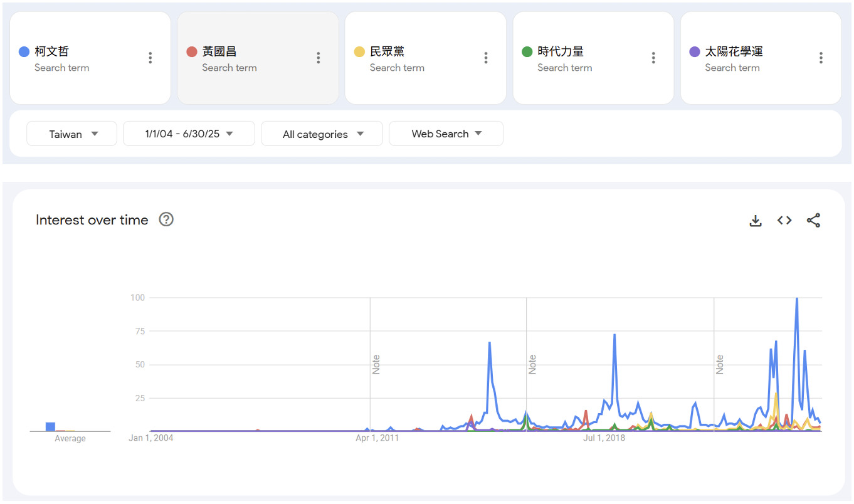Open the Taiwan region dropdown
The image size is (854, 504).
tap(72, 134)
